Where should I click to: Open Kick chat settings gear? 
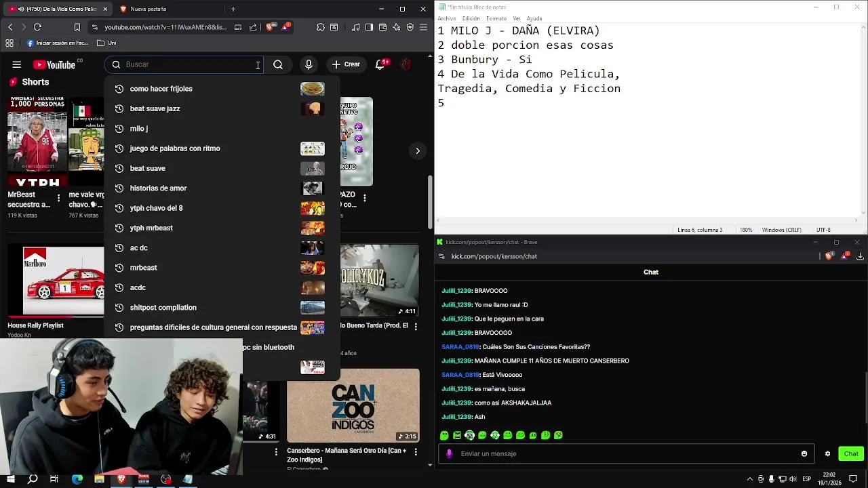coord(827,453)
